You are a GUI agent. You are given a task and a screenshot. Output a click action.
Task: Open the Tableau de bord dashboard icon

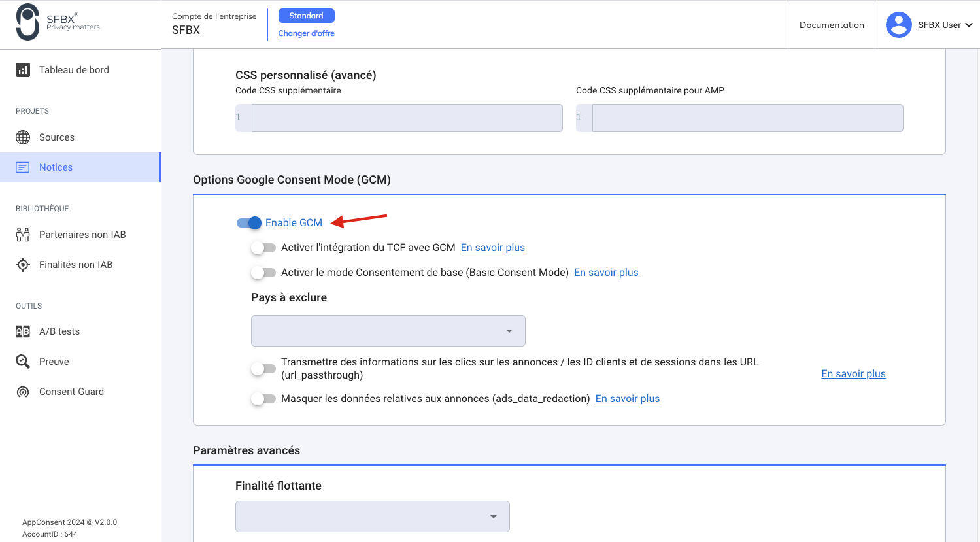(x=24, y=69)
